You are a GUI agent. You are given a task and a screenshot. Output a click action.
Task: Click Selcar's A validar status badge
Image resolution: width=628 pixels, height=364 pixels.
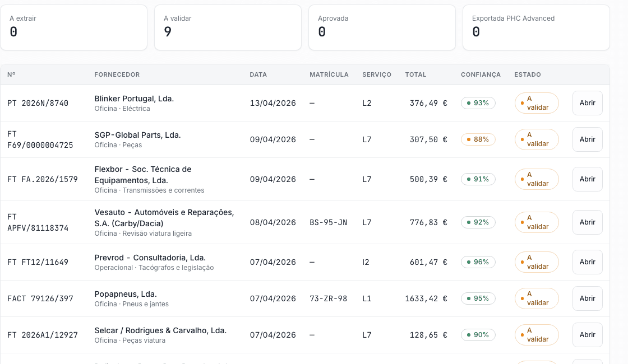537,335
